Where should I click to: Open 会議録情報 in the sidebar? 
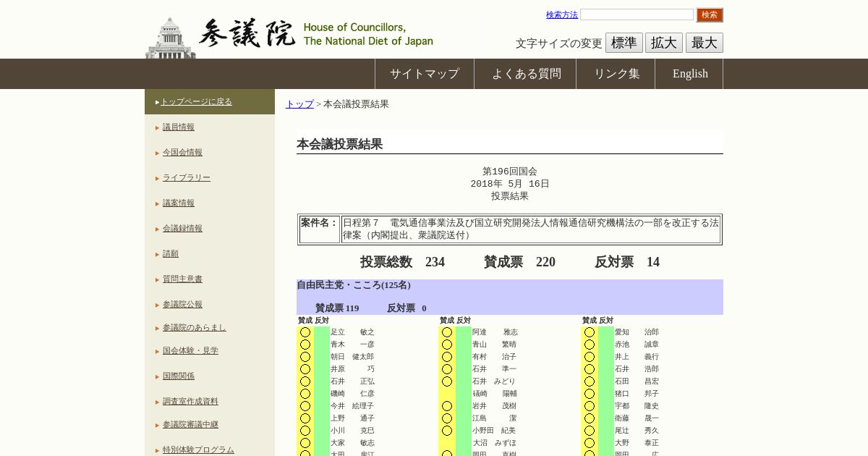(182, 228)
